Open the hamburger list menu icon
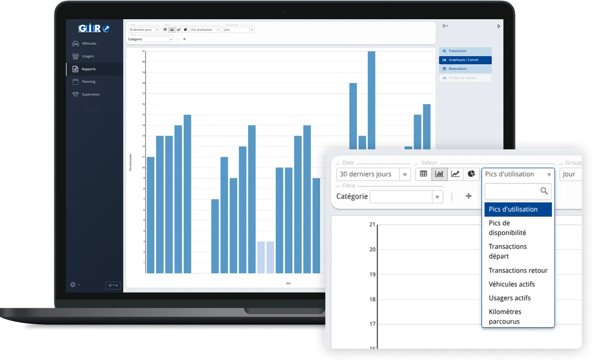This screenshot has height=364, width=596. [x=445, y=26]
